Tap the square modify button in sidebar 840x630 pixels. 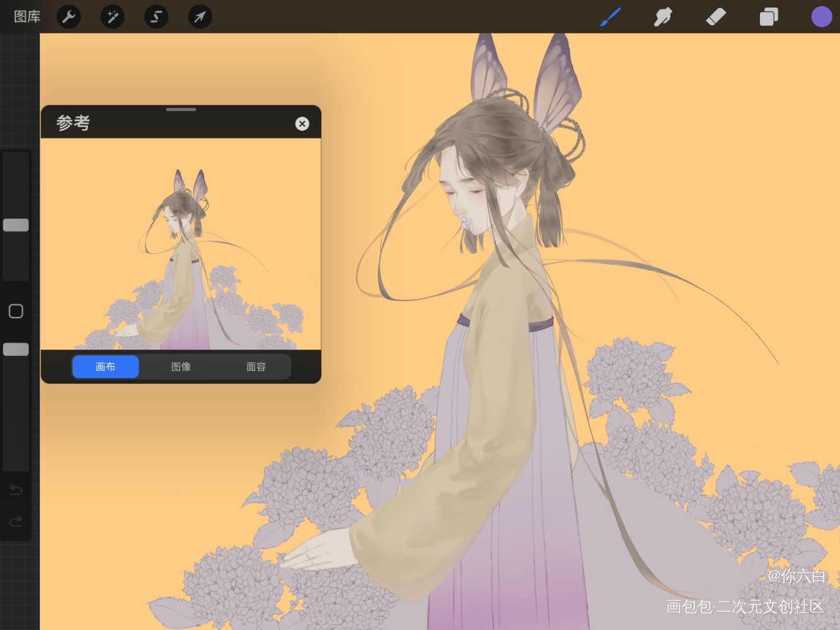tap(16, 311)
